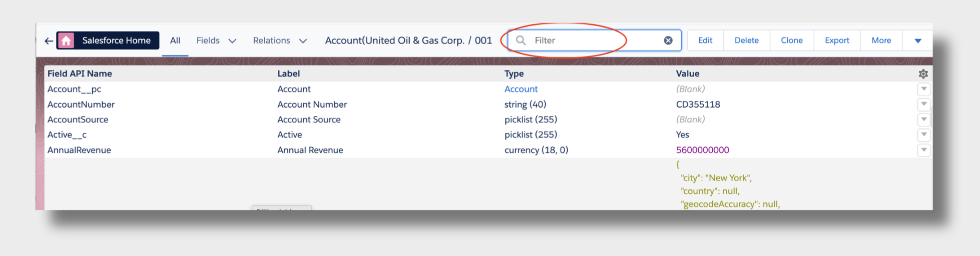This screenshot has height=256, width=980.
Task: Click the string (40) type cell
Action: click(x=525, y=104)
